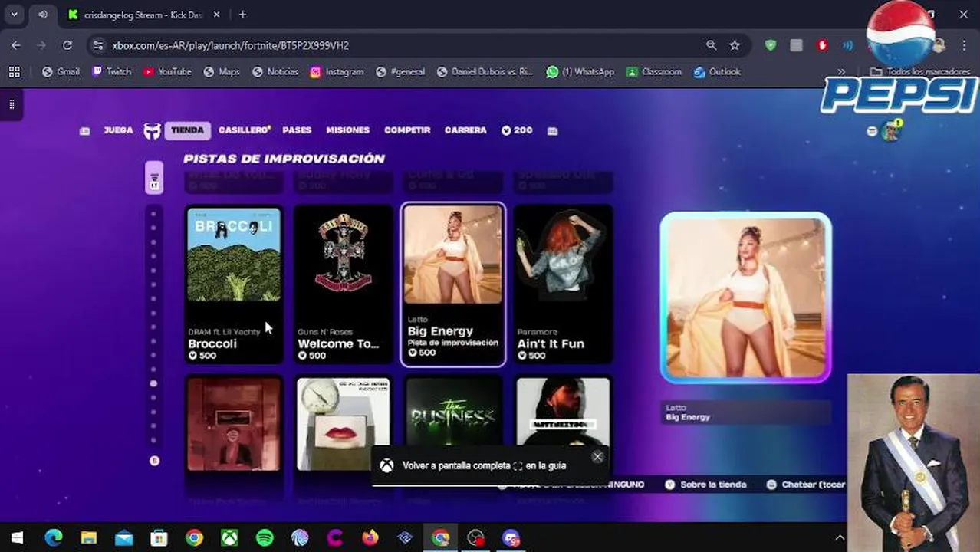Click the left bumper icon before JUEGA
The height and width of the screenshot is (552, 980).
click(85, 131)
